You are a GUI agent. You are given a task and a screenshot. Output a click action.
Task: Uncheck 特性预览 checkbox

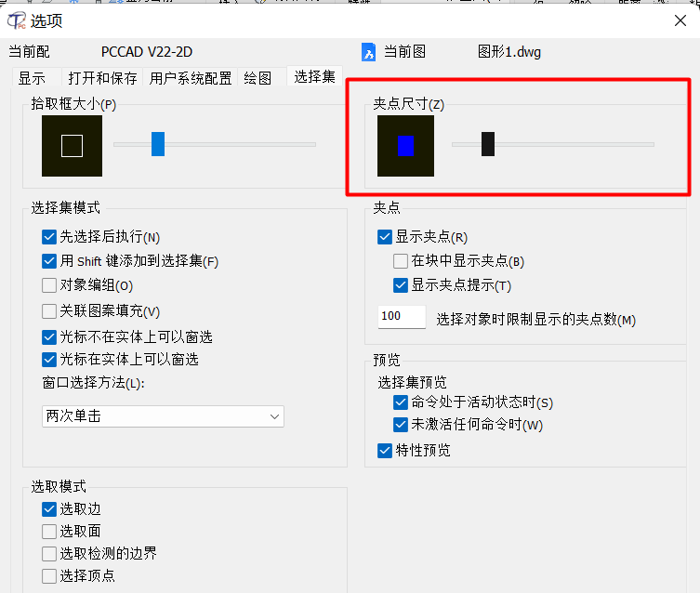click(384, 451)
